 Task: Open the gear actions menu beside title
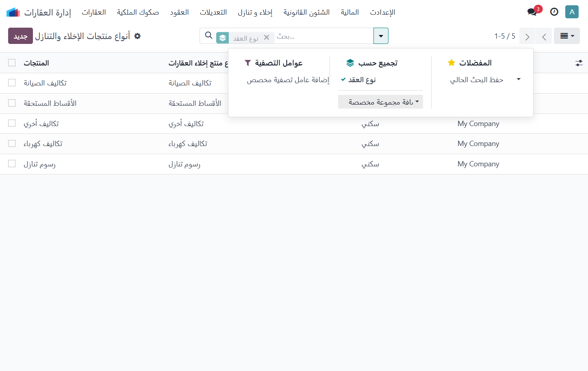137,36
